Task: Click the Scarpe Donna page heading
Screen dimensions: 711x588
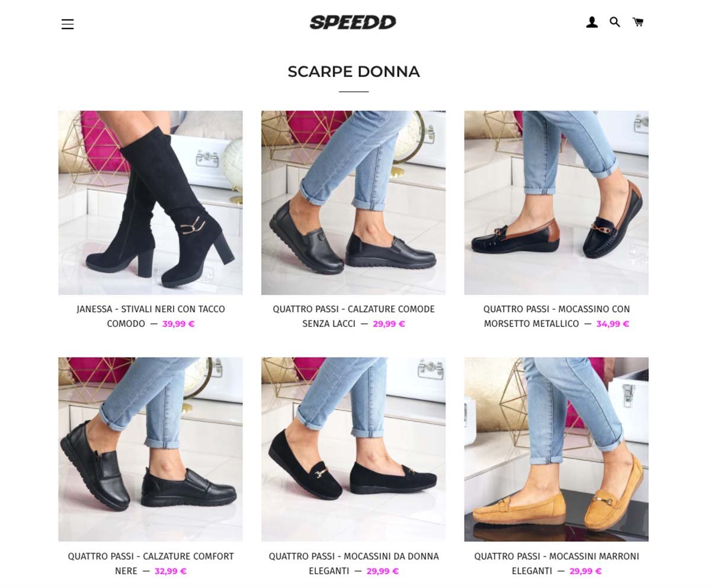Action: [354, 72]
